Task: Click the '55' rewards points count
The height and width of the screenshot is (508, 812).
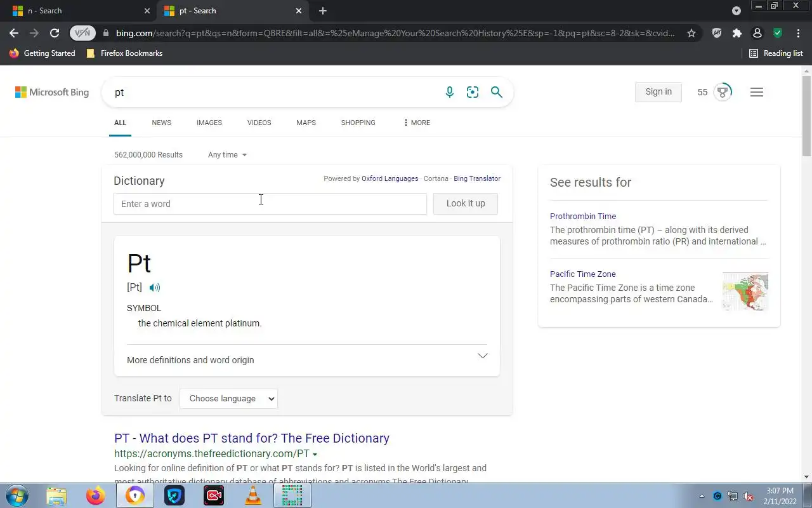Action: 702,92
